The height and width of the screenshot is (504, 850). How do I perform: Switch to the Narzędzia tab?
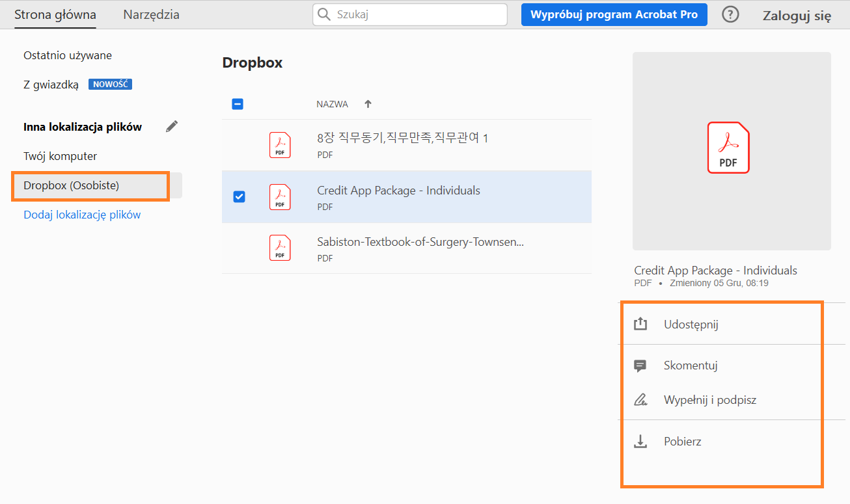[150, 14]
